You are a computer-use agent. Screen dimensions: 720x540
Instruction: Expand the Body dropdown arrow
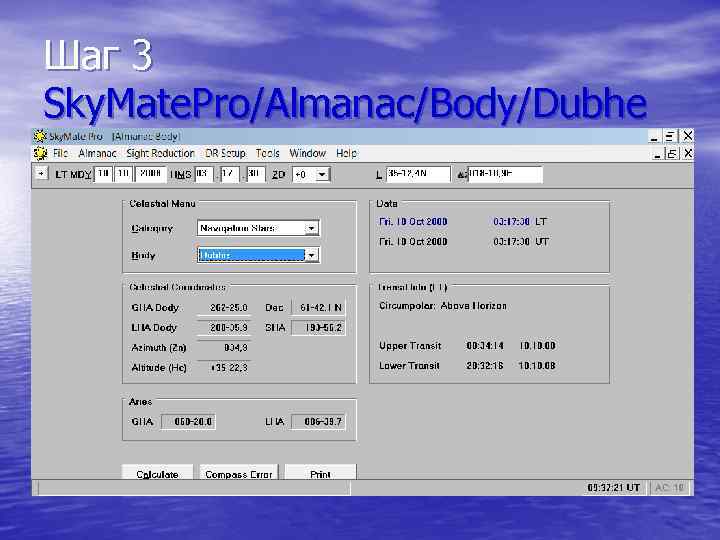(312, 255)
